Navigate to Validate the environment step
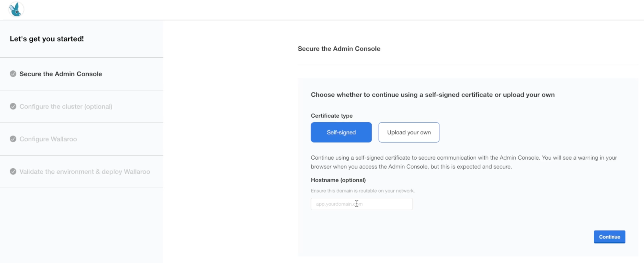This screenshot has width=644, height=263. (85, 172)
